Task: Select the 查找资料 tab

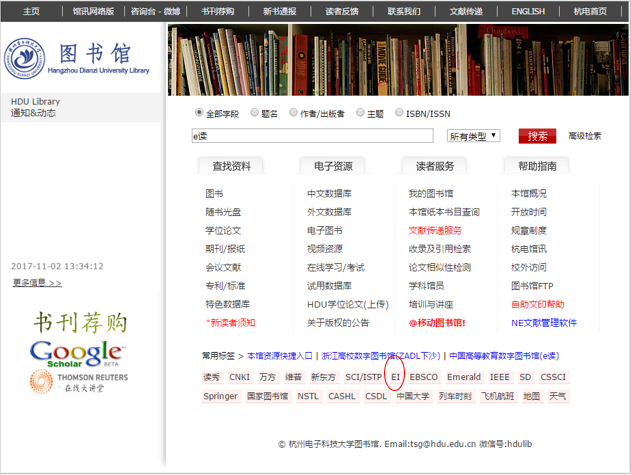Action: coord(231,166)
